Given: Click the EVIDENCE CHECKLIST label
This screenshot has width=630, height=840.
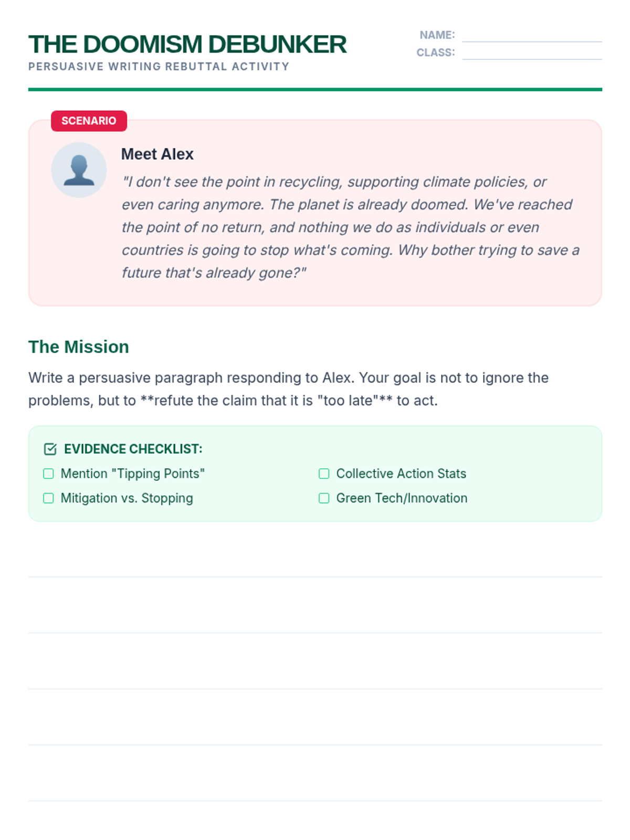Looking at the screenshot, I should [x=133, y=449].
